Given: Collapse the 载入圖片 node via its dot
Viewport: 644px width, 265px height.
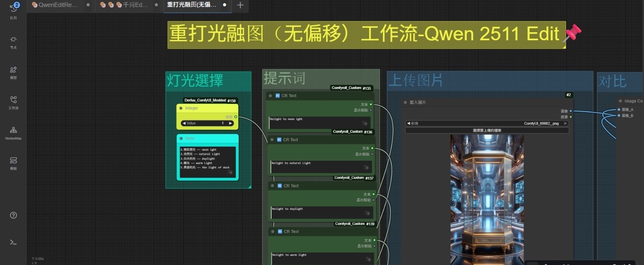Looking at the screenshot, I should click(405, 102).
